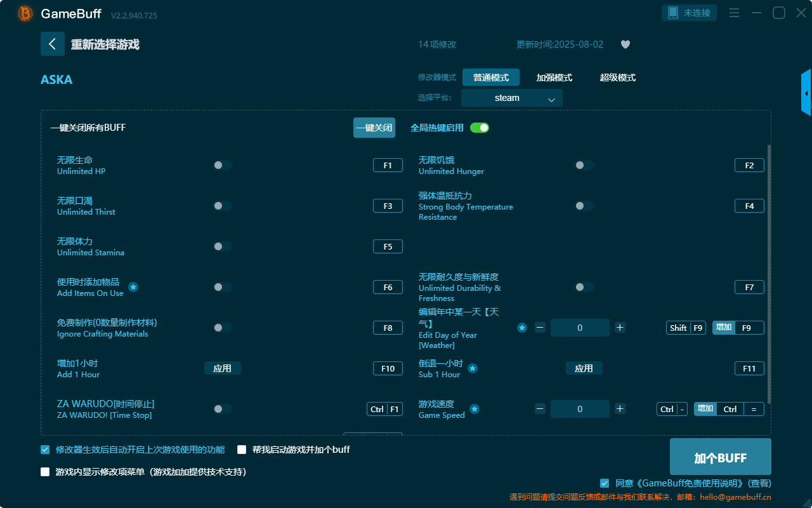Check 帮我启动游戏并加个buff checkbox
The width and height of the screenshot is (812, 508).
tap(242, 450)
